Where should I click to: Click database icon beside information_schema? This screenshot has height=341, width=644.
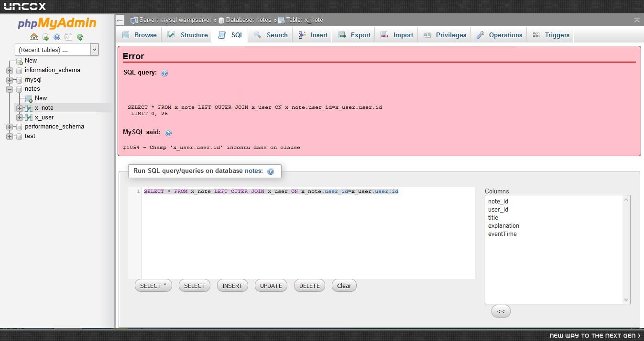tap(19, 70)
